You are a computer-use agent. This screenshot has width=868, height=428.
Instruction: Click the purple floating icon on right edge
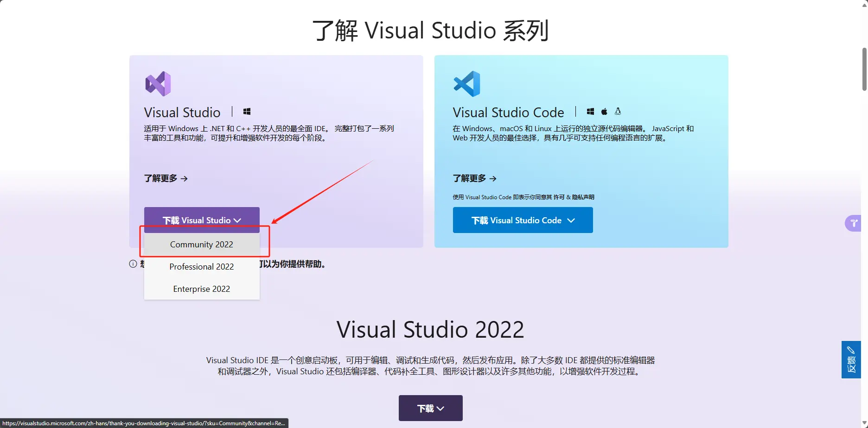pyautogui.click(x=853, y=223)
